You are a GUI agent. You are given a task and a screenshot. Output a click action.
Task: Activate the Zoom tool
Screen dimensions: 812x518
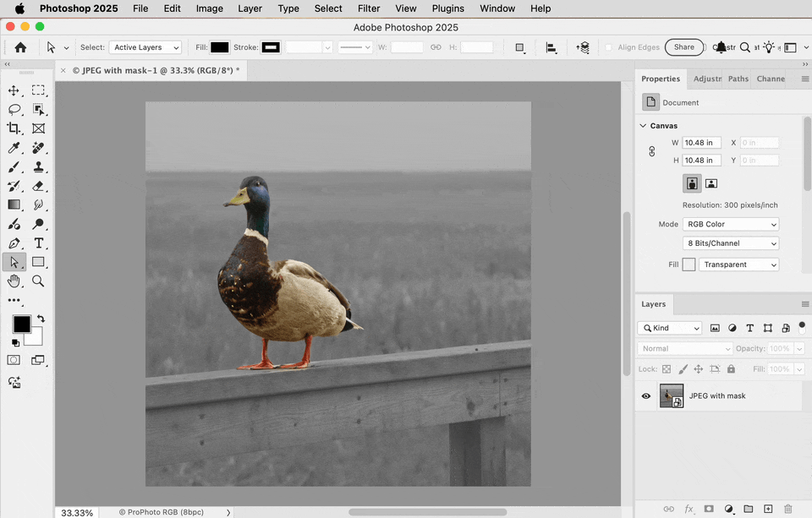click(x=39, y=281)
